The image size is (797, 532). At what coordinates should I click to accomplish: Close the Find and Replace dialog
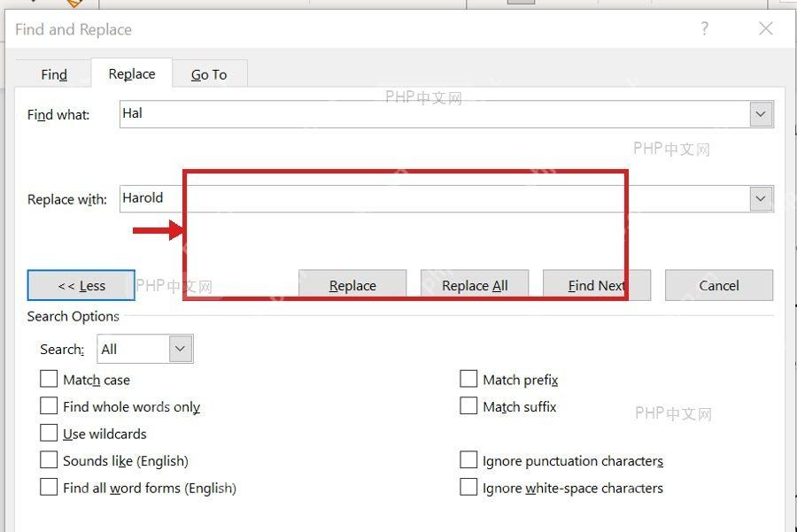coord(765,28)
